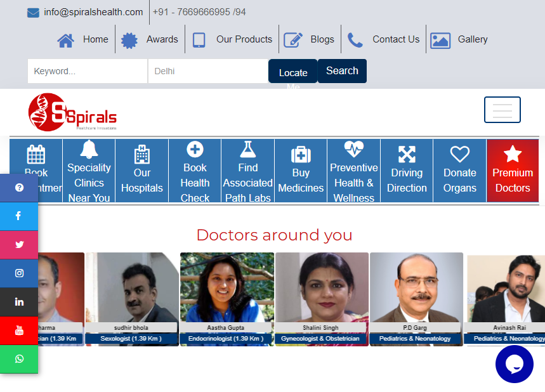Open Aastha Gupta doctor photo

pos(227,289)
